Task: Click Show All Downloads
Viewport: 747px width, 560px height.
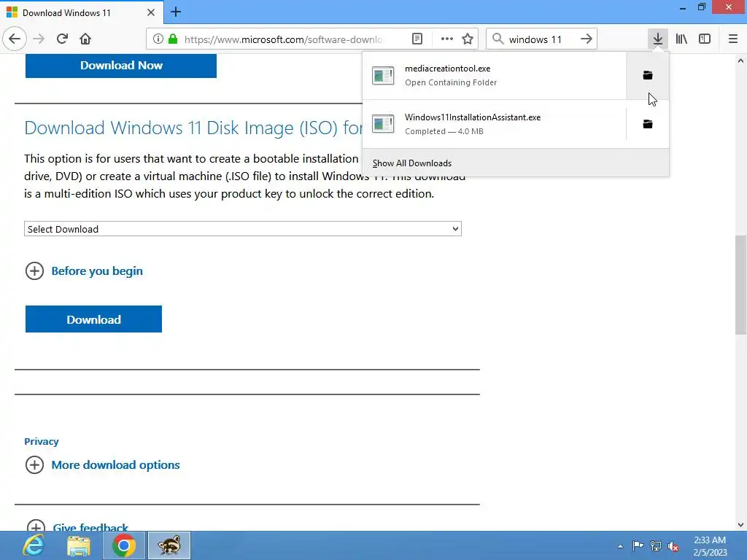Action: pos(412,163)
